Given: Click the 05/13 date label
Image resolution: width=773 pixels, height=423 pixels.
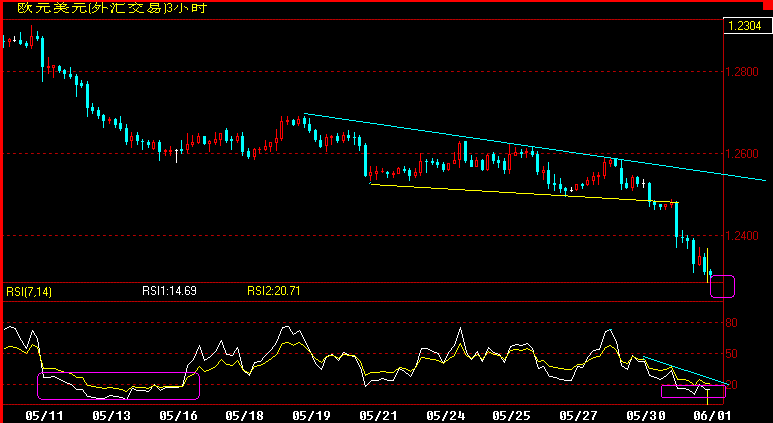Looking at the screenshot, I should [111, 416].
